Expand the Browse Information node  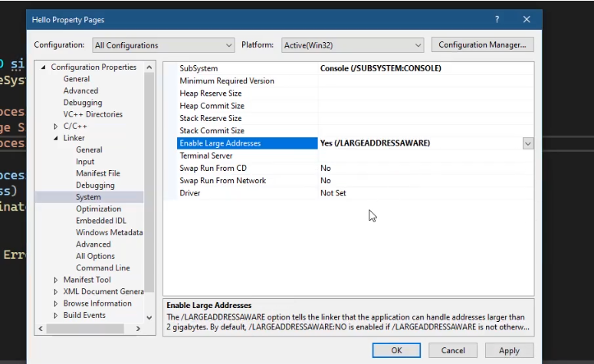[56, 303]
